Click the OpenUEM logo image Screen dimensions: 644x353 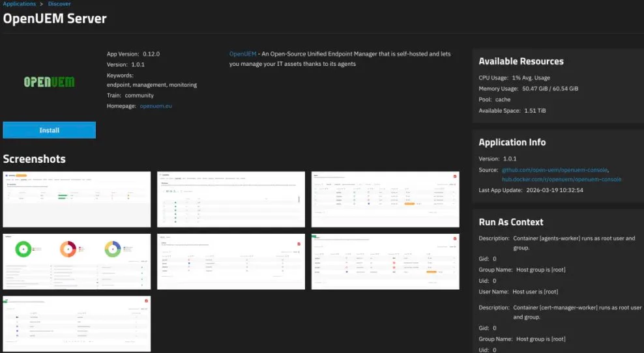tap(50, 82)
